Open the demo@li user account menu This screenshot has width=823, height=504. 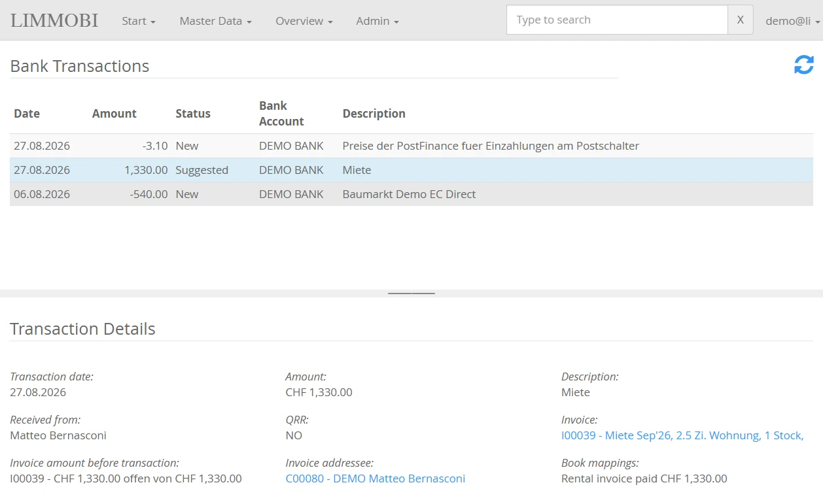tap(793, 21)
